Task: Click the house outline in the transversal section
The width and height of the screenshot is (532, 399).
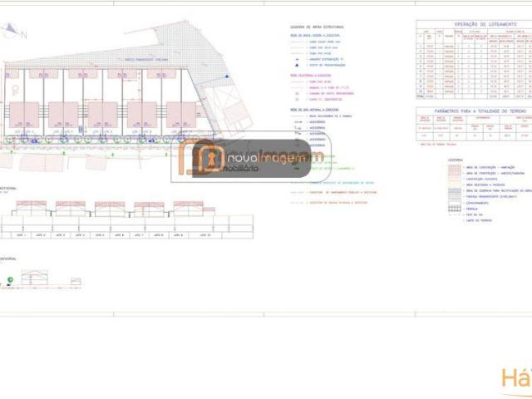Action: tap(35, 278)
